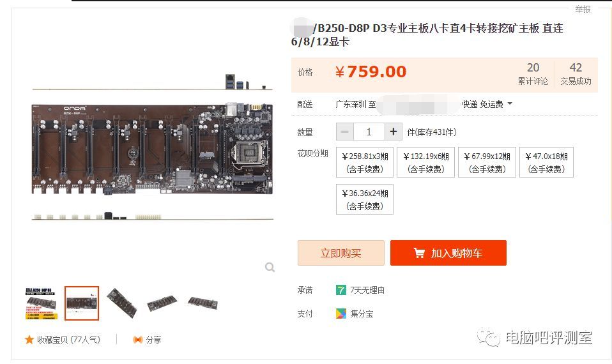Click the star icon to favorite item

[29, 340]
